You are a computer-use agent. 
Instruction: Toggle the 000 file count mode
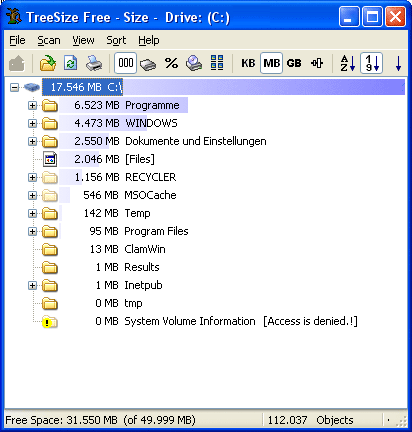(126, 63)
